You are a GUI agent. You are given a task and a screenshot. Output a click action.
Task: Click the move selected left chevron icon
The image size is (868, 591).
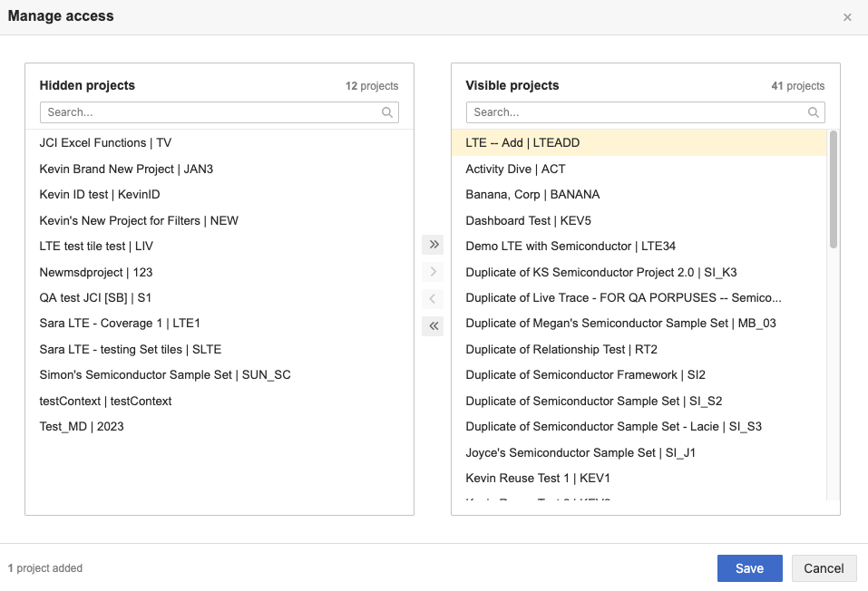point(434,298)
